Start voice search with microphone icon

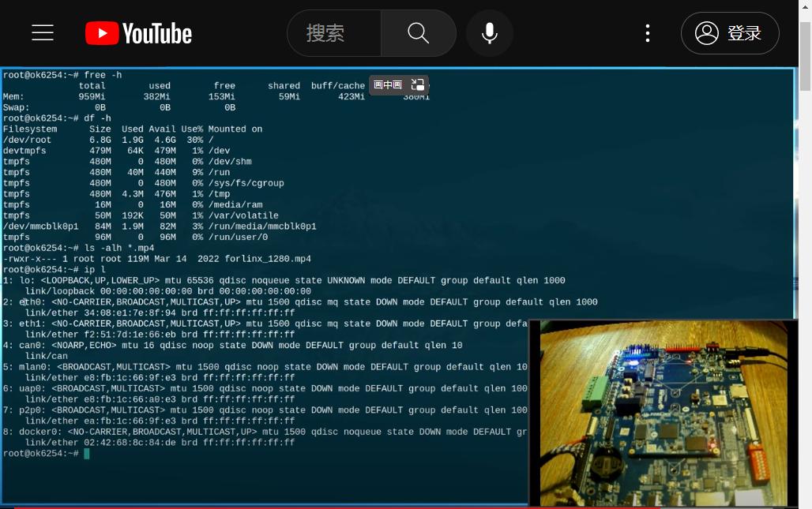[490, 33]
